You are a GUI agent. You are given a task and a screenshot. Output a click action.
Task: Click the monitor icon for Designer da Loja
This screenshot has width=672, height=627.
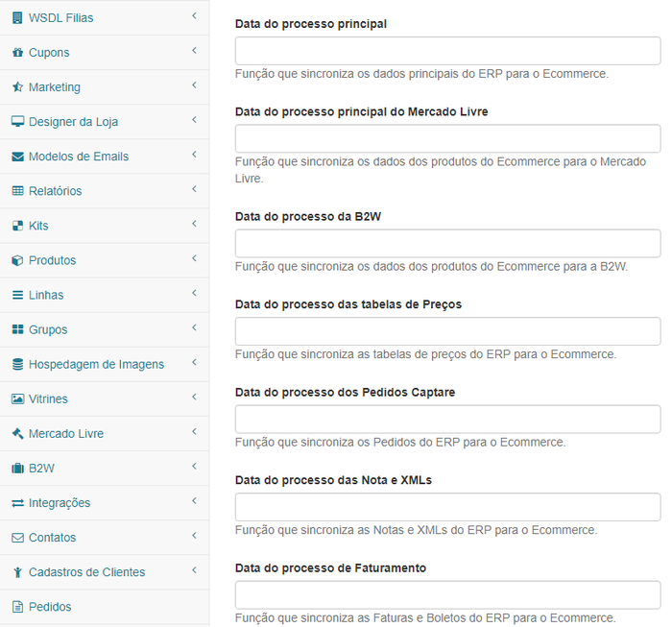17,122
